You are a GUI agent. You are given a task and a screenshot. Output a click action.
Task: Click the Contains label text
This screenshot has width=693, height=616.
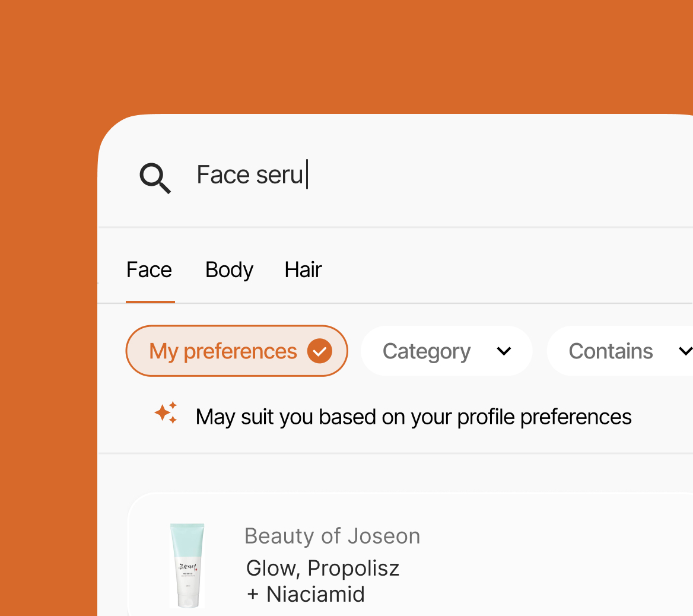(x=611, y=351)
